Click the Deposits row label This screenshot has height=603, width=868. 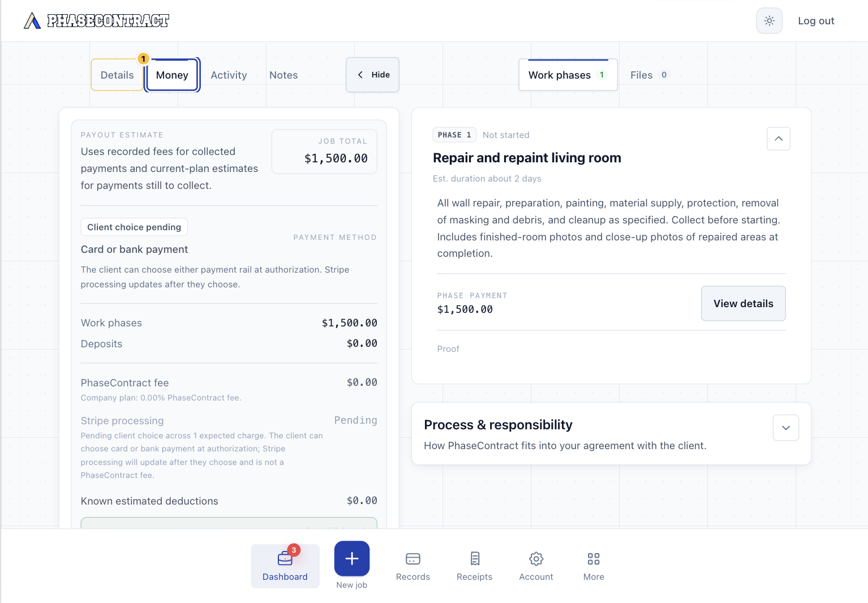pos(101,344)
